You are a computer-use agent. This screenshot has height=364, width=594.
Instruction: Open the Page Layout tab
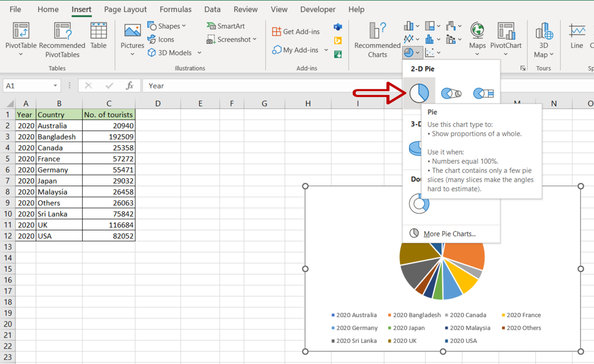point(125,9)
